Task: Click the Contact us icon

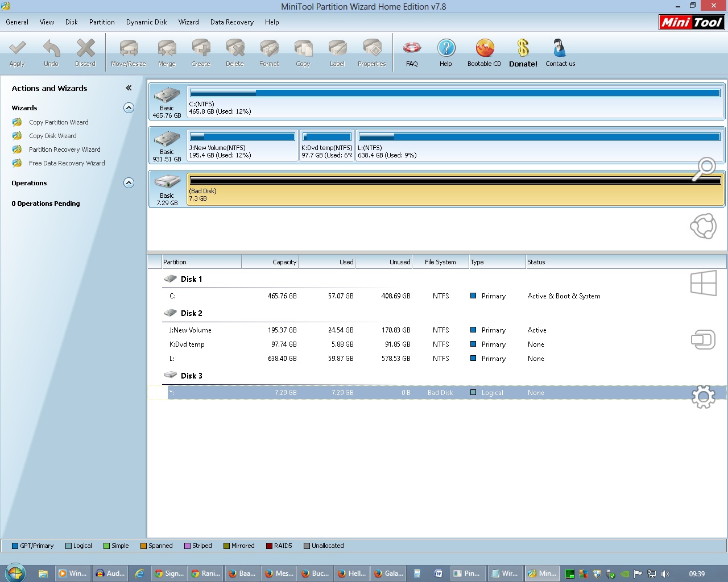Action: [x=560, y=48]
